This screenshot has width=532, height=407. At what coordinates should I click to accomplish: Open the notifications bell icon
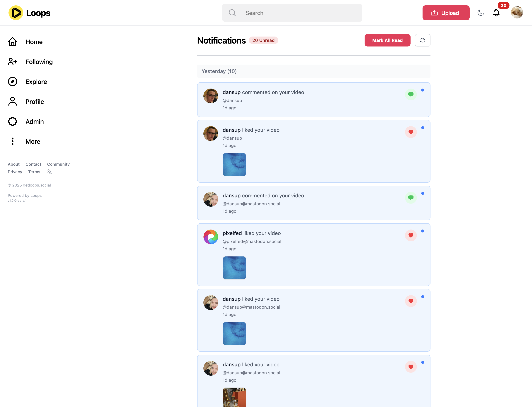coord(496,13)
